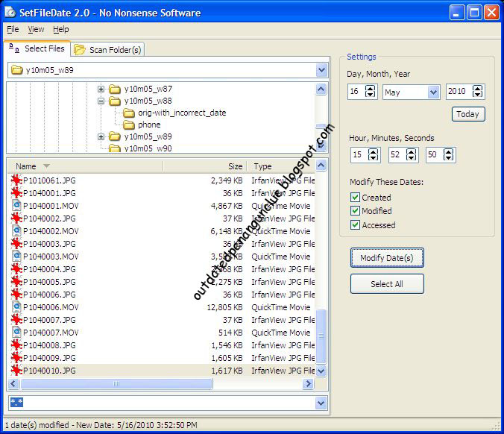Sort files by the Size column header
The height and width of the screenshot is (434, 504).
[x=205, y=166]
